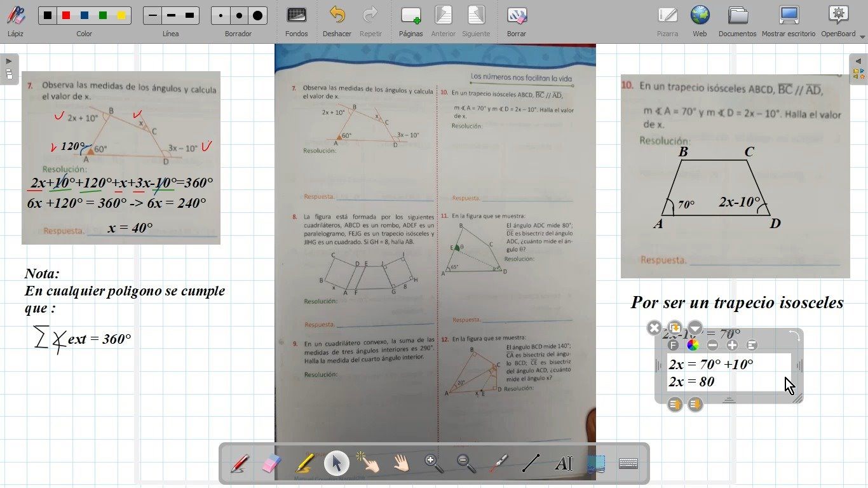Go to previous page with Anterior
868x488 pixels.
click(x=443, y=21)
